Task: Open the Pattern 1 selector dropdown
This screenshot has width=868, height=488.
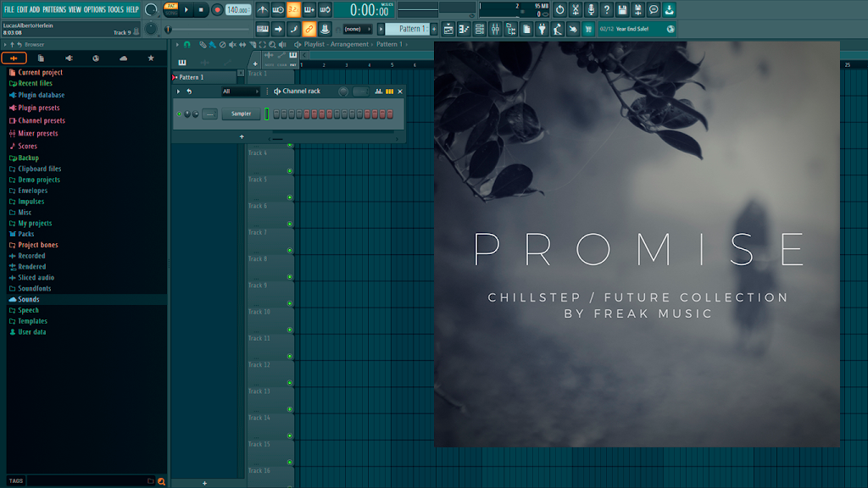Action: point(408,30)
